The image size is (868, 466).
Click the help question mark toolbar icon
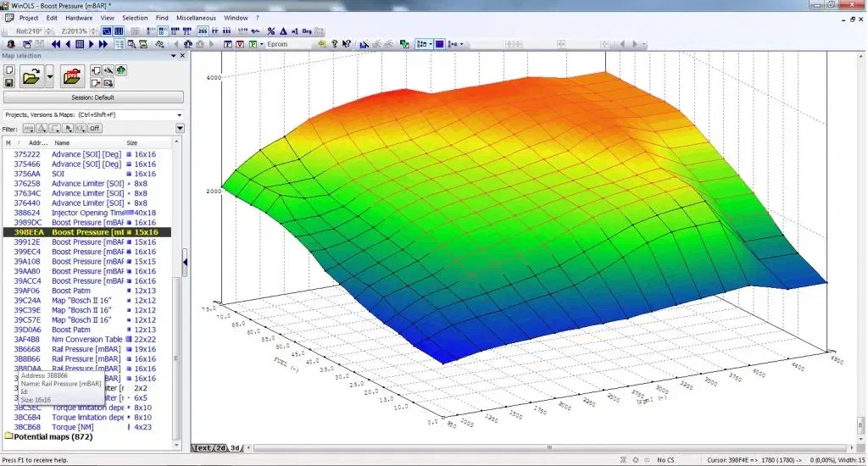335,44
